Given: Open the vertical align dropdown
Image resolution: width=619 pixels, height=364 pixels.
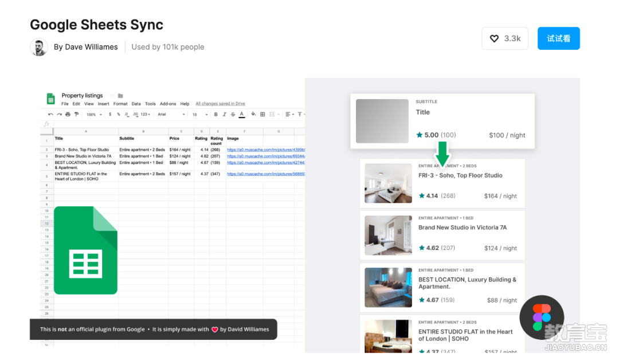Looking at the screenshot, I should (x=301, y=115).
